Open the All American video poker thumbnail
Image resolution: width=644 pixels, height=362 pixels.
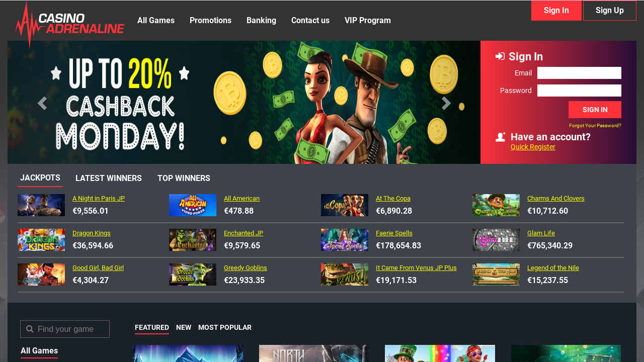tap(193, 205)
